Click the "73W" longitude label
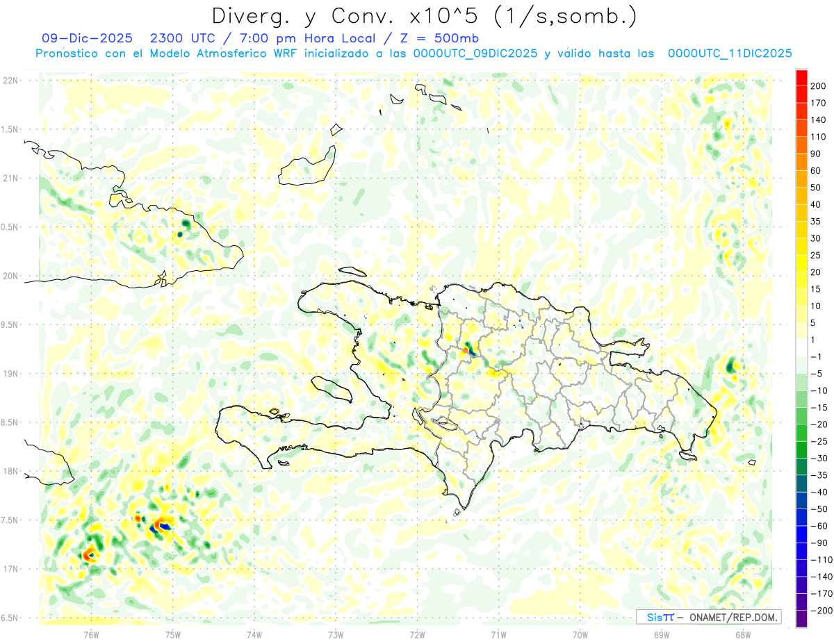This screenshot has width=834, height=644. click(336, 634)
